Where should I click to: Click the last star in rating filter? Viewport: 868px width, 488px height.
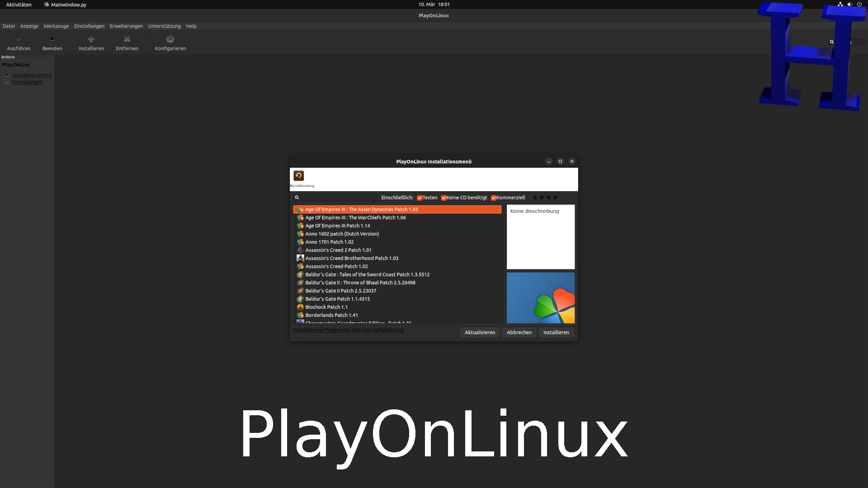click(x=556, y=197)
